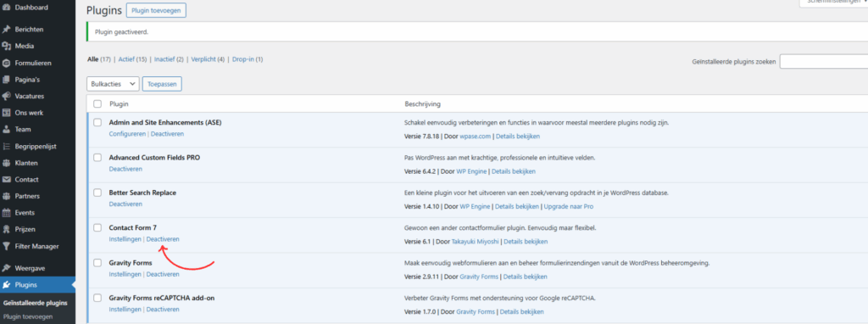
Task: Open Geïnstalleerde plugins submenu item
Action: [36, 304]
